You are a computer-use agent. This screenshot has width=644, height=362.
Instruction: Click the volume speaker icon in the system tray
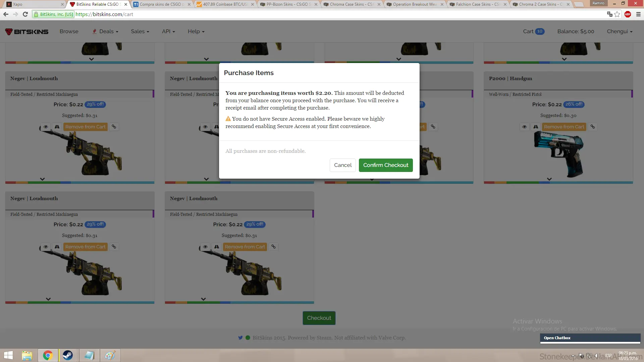tap(597, 356)
